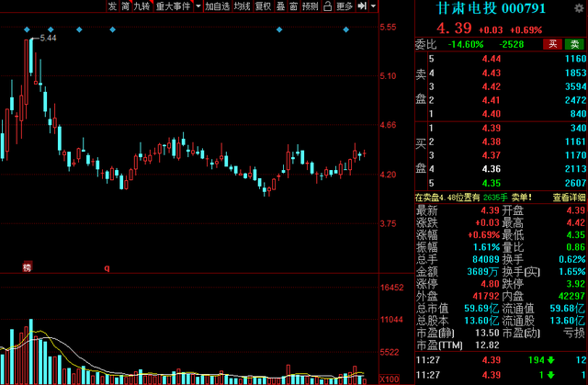Image resolution: width=588 pixels, height=385 pixels.
Task: Click the red 买 buy button
Action: 553,44
